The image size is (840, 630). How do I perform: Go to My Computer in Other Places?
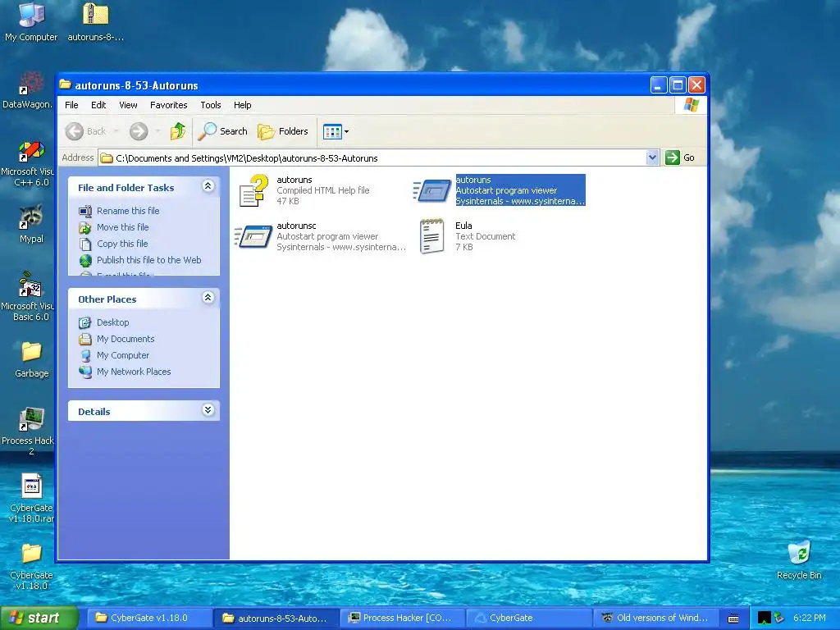click(x=123, y=355)
